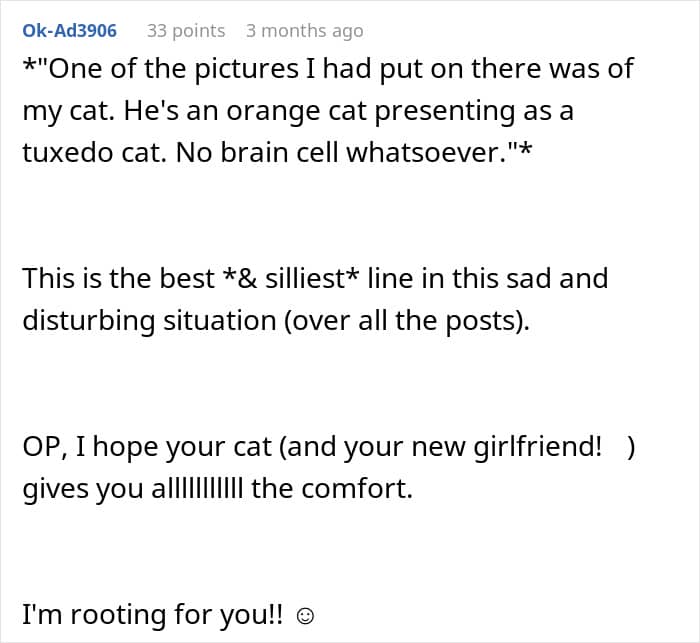Click the closing parenthesis after "girlfriend!"

[631, 447]
